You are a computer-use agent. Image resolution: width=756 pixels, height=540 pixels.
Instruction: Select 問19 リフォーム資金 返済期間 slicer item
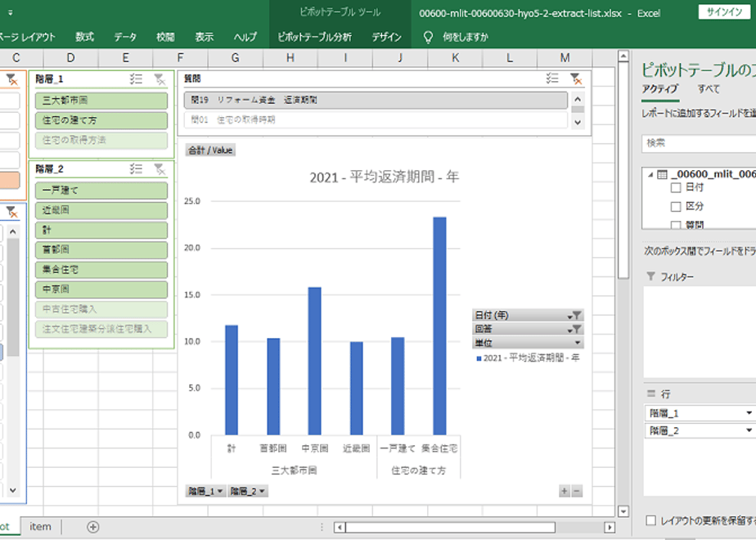pos(376,101)
